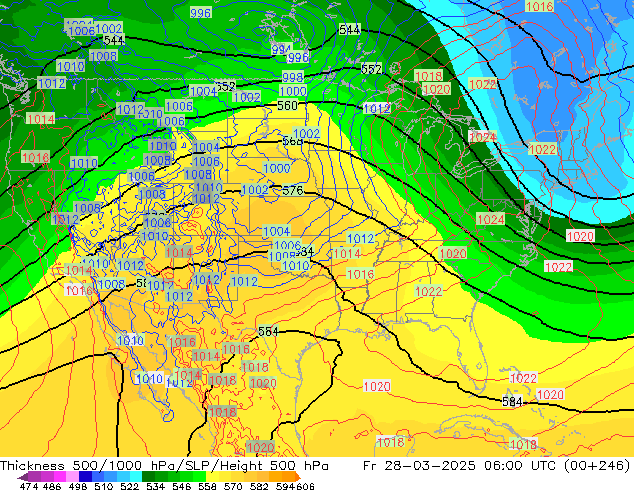The image size is (634, 490).
Task: Click the '544' label beside the 1002 label
Action: coord(114,40)
